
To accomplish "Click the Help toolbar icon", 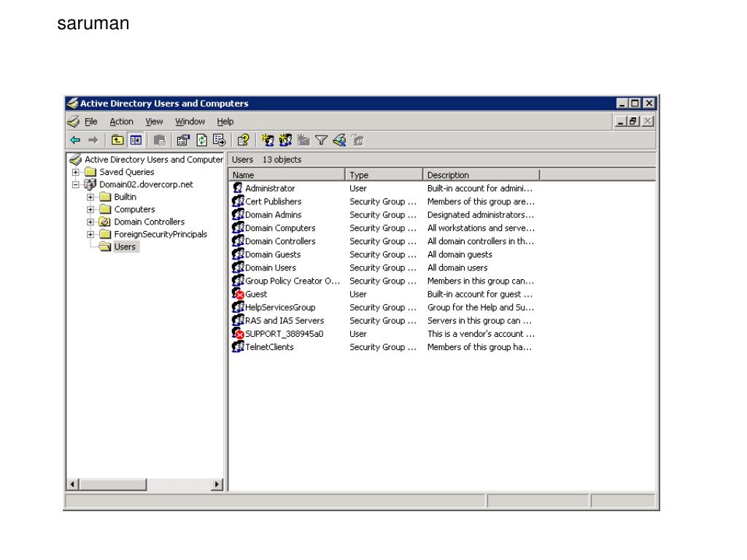I will point(243,140).
